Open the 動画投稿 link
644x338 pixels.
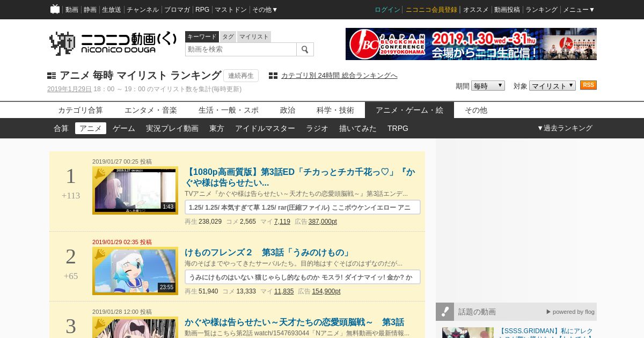pyautogui.click(x=507, y=10)
